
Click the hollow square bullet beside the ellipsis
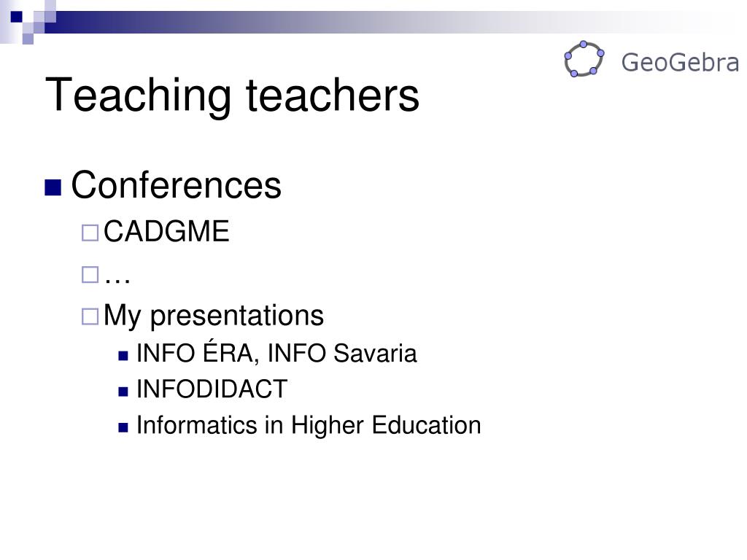[x=90, y=275]
